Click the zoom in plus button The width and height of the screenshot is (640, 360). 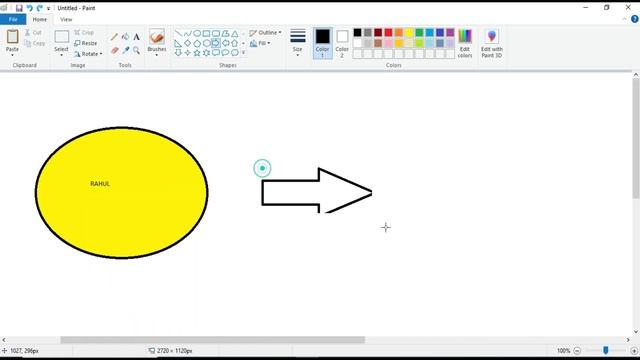634,351
